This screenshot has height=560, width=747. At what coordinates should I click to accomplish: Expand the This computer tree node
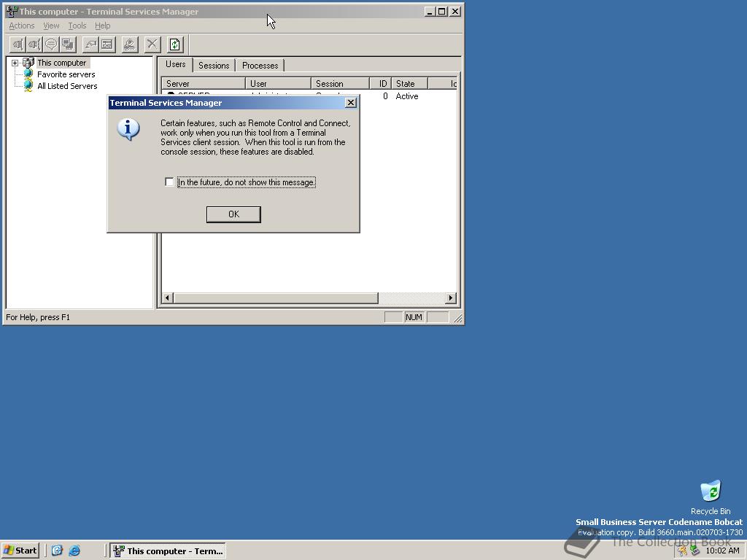click(15, 63)
